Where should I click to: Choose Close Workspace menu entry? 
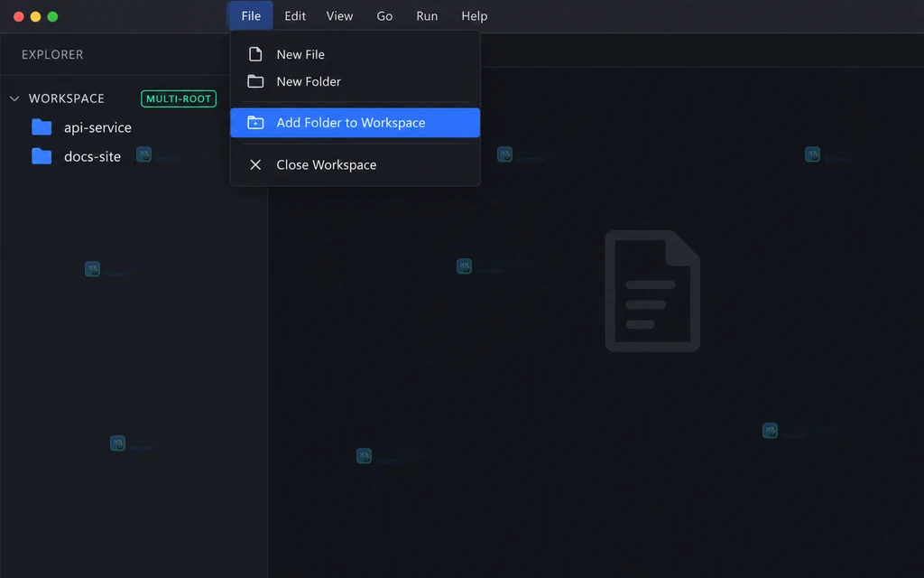coord(355,164)
